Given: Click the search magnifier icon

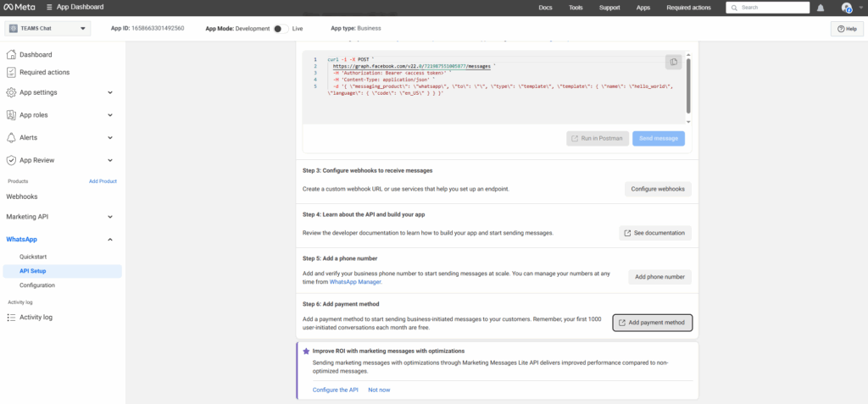Looking at the screenshot, I should point(735,8).
